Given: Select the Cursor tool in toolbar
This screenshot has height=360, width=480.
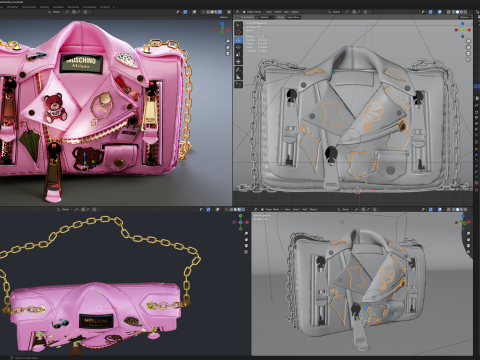Looking at the screenshot, I should click(238, 32).
